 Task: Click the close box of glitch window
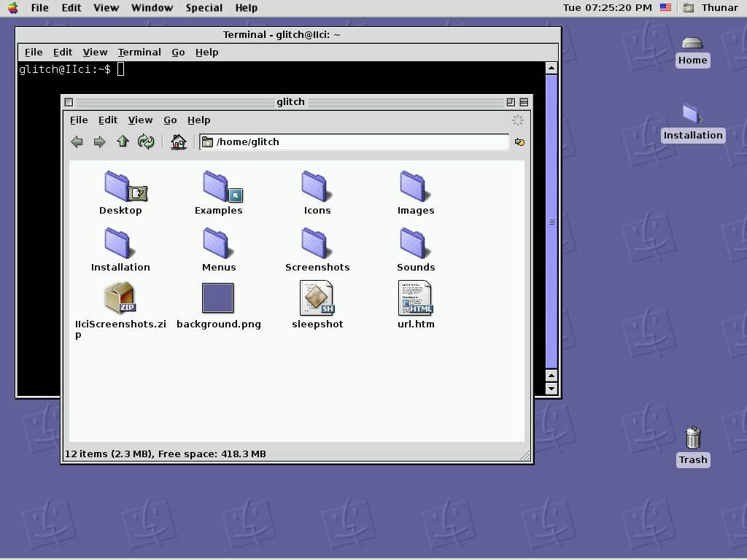pyautogui.click(x=69, y=102)
